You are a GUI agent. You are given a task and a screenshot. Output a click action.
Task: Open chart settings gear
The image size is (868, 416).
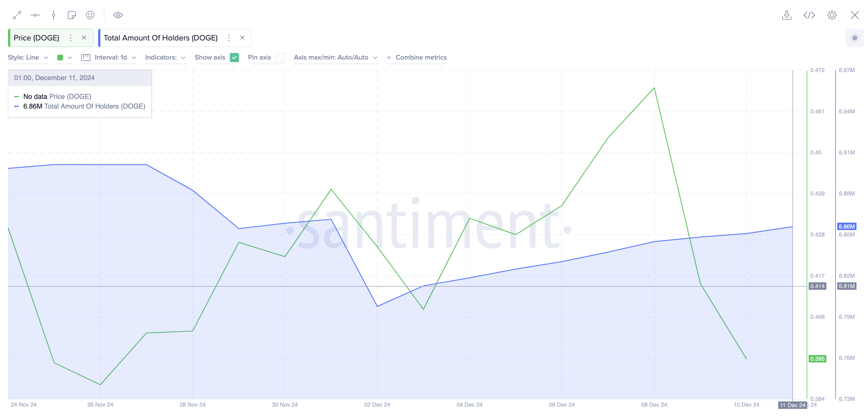[832, 15]
